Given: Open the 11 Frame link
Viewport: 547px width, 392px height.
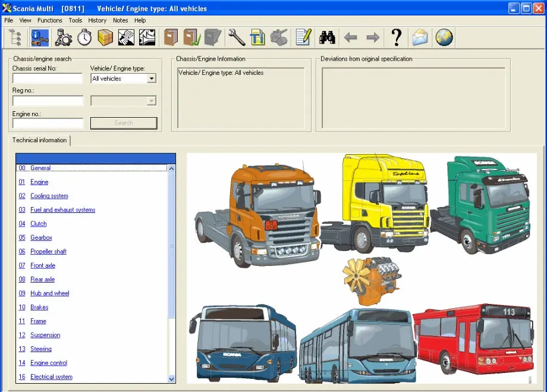Looking at the screenshot, I should (x=33, y=321).
